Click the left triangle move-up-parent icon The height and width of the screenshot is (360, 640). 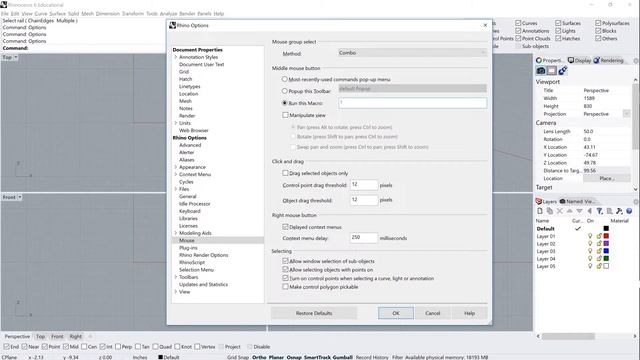coord(589,211)
